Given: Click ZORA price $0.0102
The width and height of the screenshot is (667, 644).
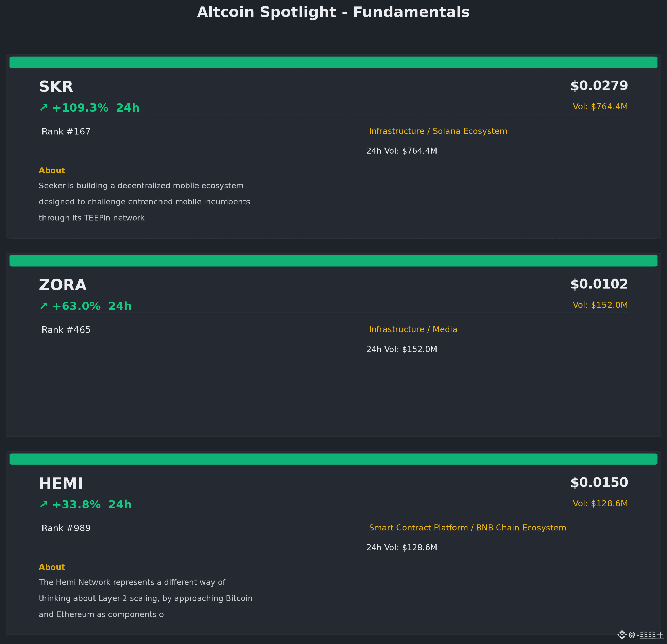Looking at the screenshot, I should point(599,284).
